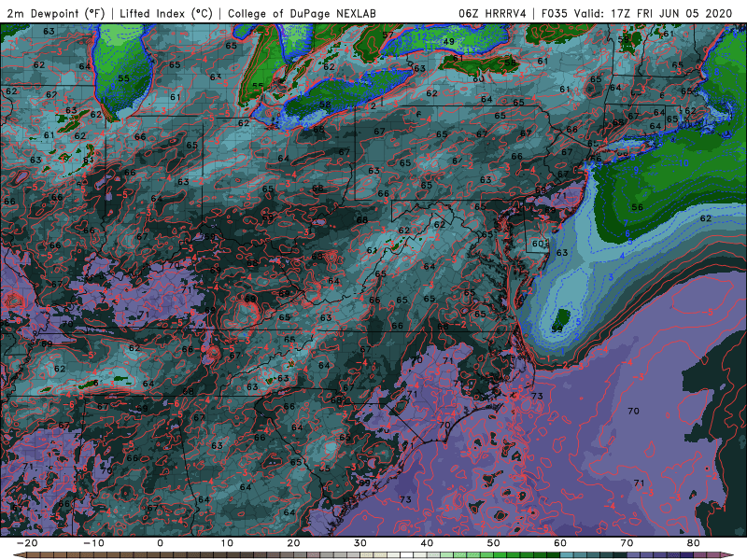Viewport: 747px width, 560px height.
Task: Click the "10" color scale label
Action: (x=227, y=543)
